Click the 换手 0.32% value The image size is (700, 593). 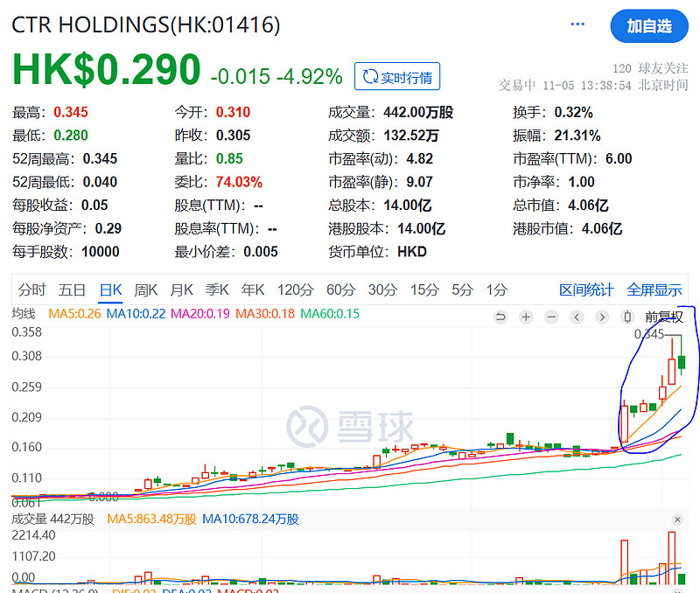point(573,113)
